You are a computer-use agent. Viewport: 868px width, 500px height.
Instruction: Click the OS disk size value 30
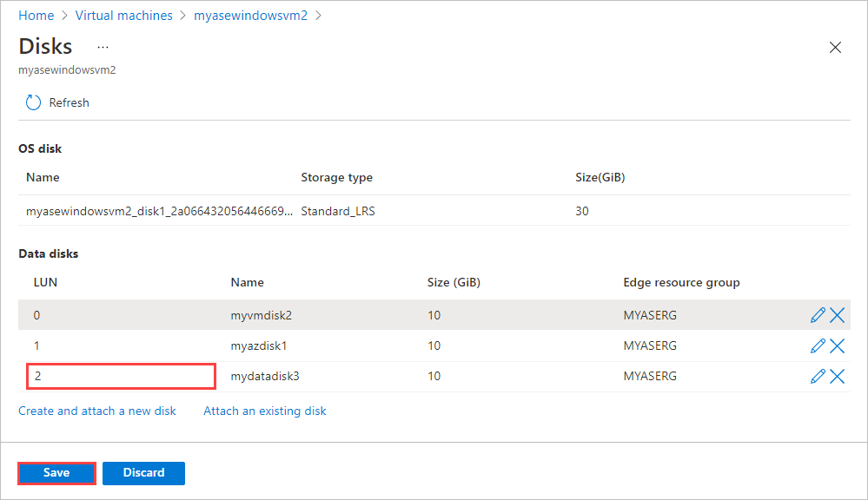(582, 211)
